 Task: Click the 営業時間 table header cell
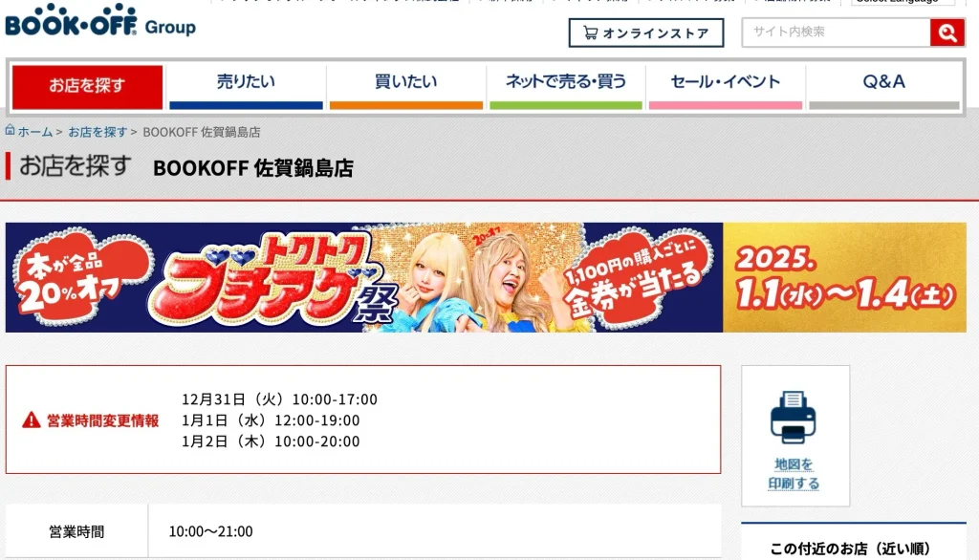tap(76, 531)
